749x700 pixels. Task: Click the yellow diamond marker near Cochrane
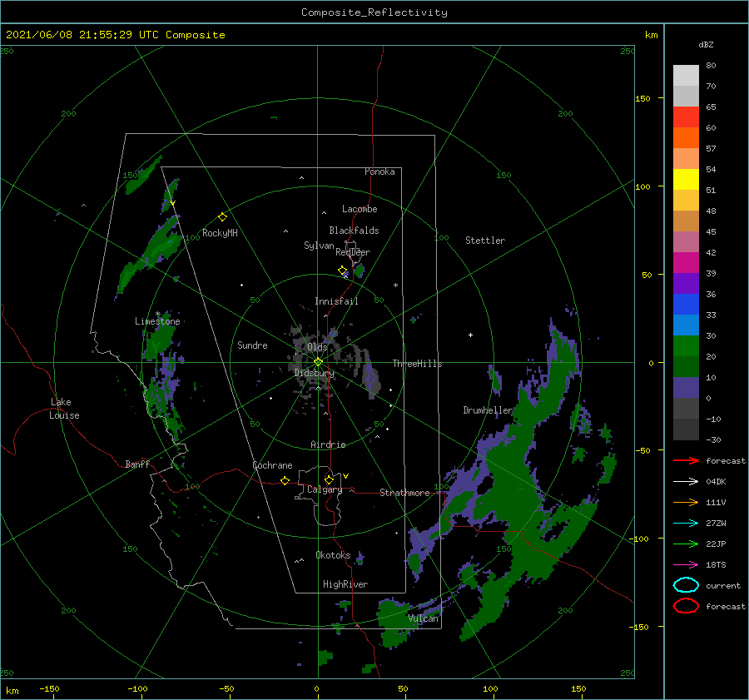click(285, 481)
